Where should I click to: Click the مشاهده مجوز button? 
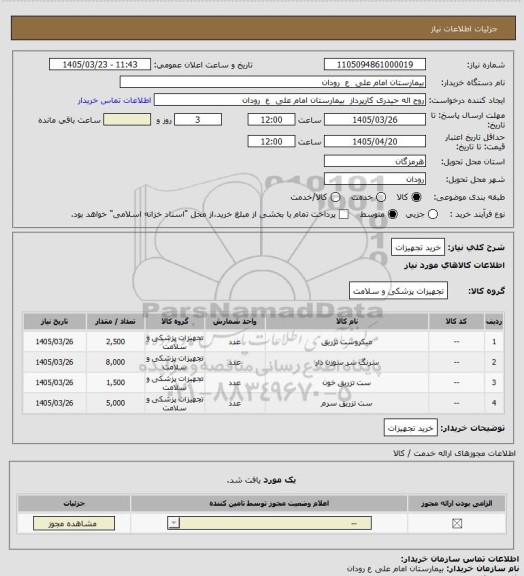(x=73, y=523)
